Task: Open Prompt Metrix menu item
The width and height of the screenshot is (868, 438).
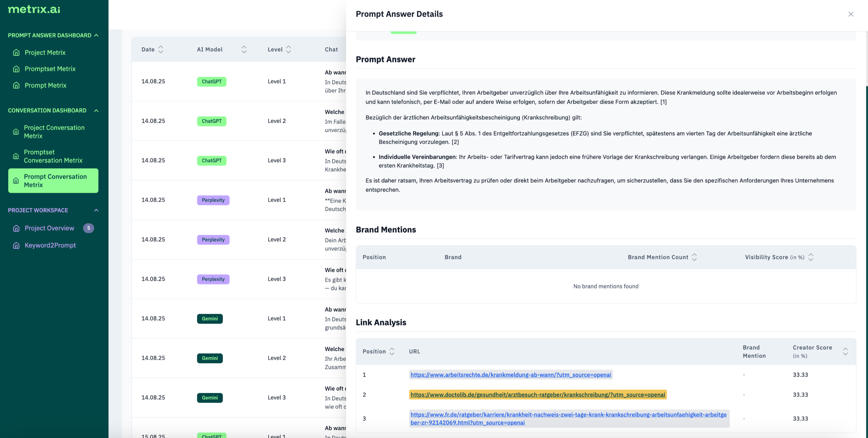Action: click(x=45, y=85)
